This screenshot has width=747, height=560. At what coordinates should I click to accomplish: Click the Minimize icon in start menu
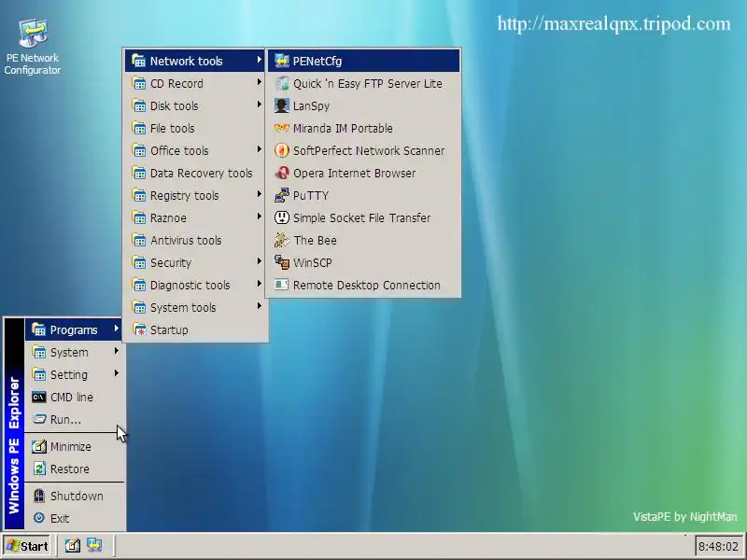[38, 446]
